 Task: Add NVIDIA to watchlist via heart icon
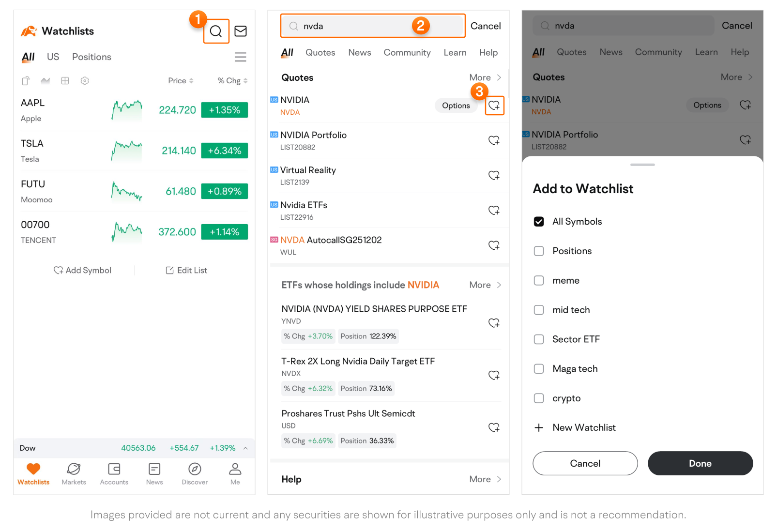[494, 106]
